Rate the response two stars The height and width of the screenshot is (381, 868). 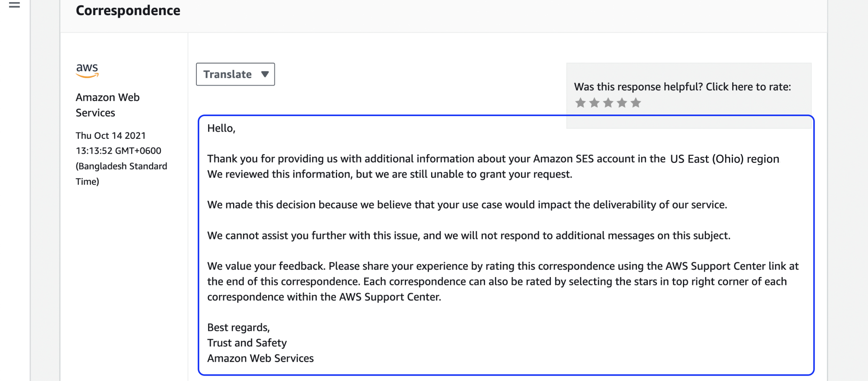tap(594, 103)
